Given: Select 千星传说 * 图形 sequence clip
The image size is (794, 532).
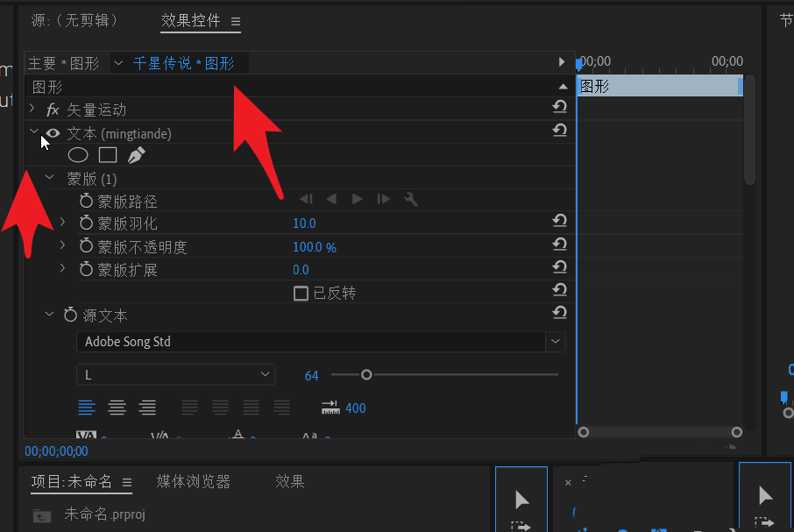Looking at the screenshot, I should [x=183, y=63].
